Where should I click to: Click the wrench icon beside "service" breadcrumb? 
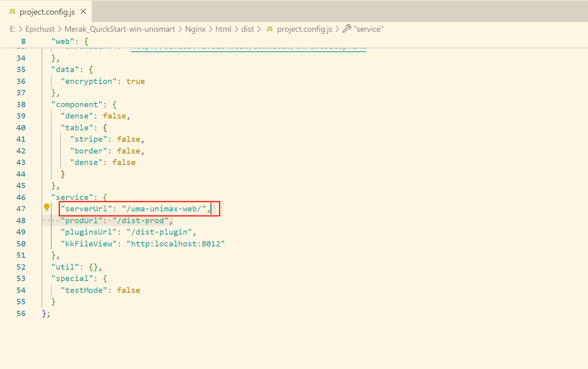[347, 29]
